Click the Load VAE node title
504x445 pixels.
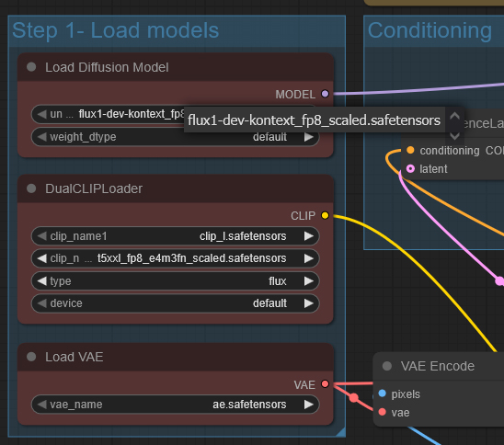pos(74,357)
